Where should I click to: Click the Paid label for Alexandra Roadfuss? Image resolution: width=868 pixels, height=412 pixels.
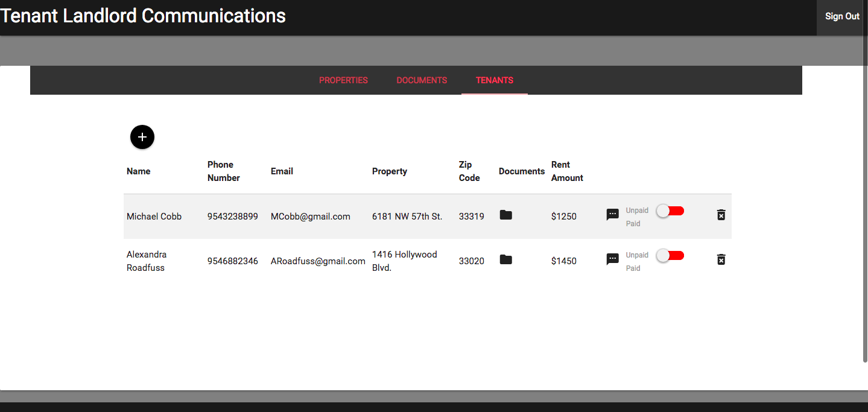point(633,268)
